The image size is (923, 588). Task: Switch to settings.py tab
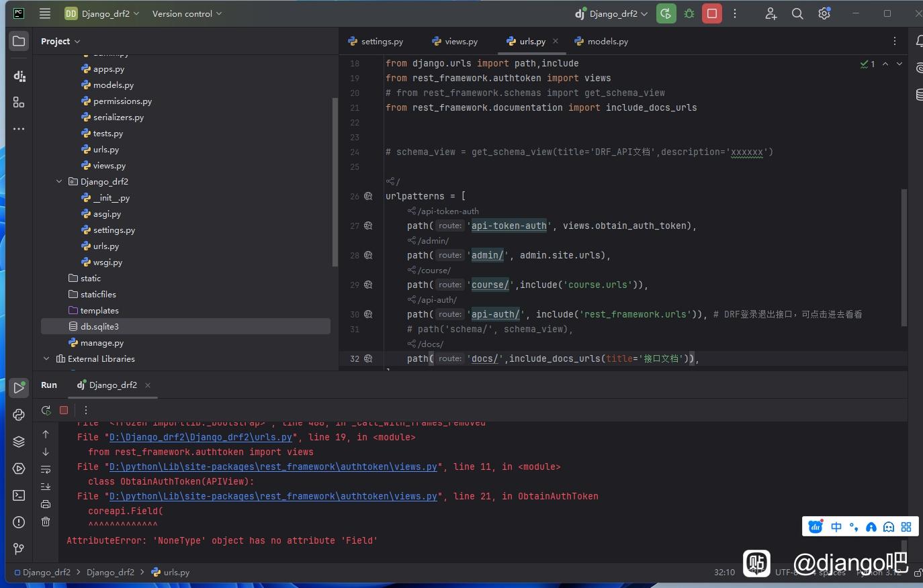coord(376,41)
